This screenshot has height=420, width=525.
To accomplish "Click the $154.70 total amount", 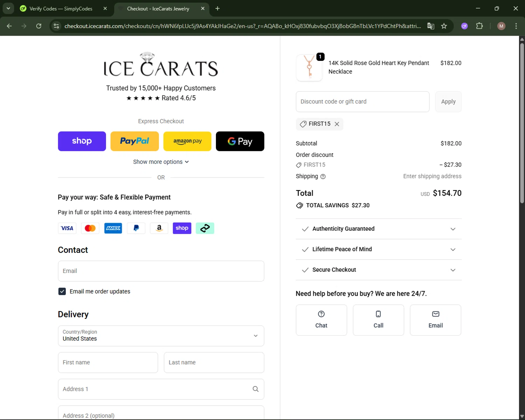I will (447, 193).
